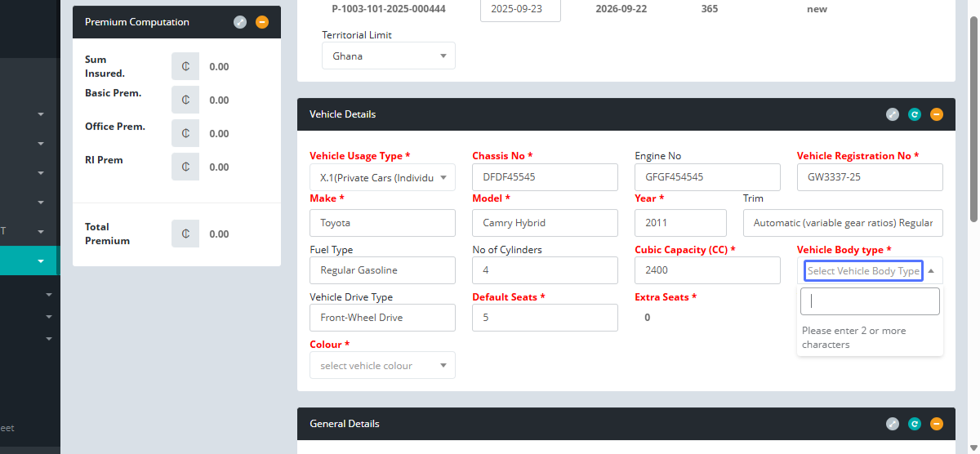980x454 pixels.
Task: Click the Vehicle Body type search box
Action: 869,301
